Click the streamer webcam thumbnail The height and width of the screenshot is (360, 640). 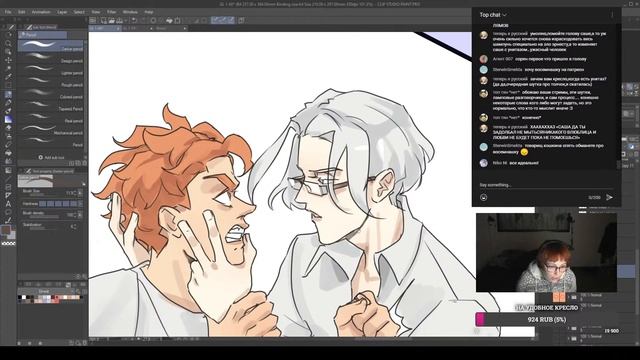click(546, 252)
